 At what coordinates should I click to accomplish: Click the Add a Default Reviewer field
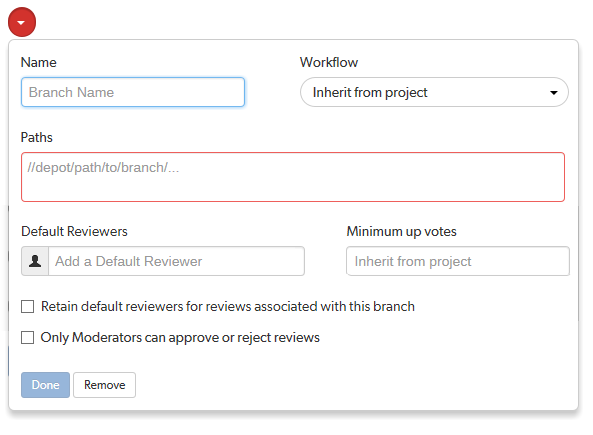tap(176, 261)
